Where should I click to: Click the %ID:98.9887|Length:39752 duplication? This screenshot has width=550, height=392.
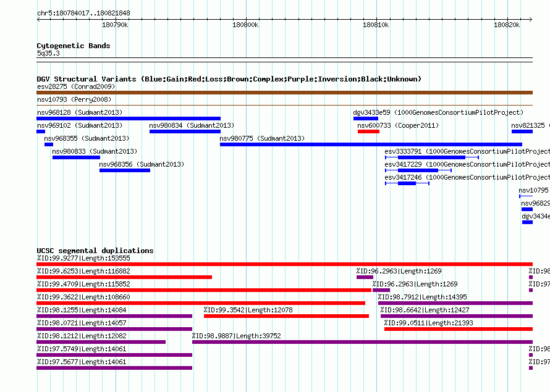tap(362, 342)
